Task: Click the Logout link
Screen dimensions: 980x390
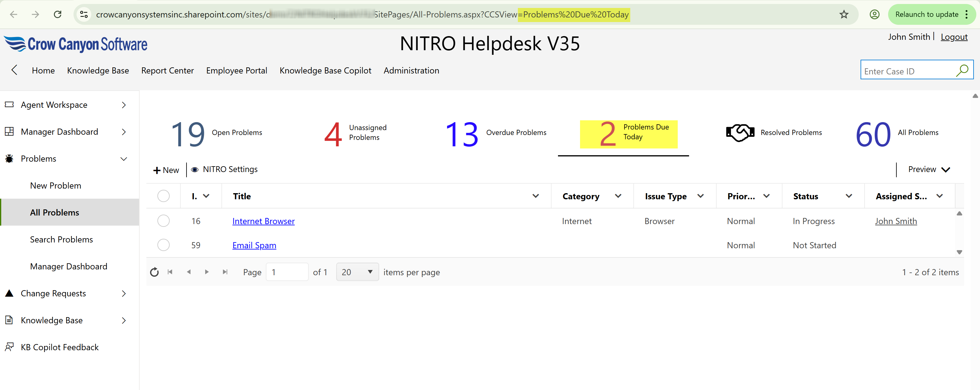Action: (954, 36)
